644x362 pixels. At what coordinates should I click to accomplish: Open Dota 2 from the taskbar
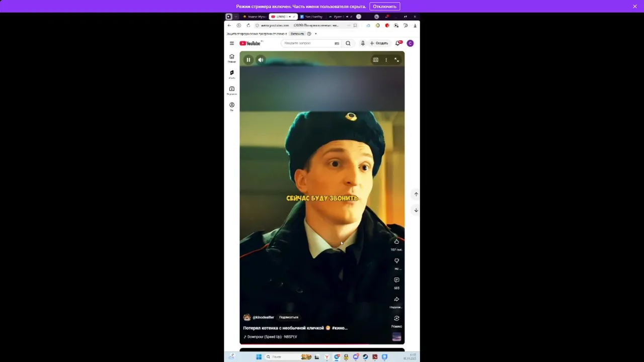coord(375,357)
